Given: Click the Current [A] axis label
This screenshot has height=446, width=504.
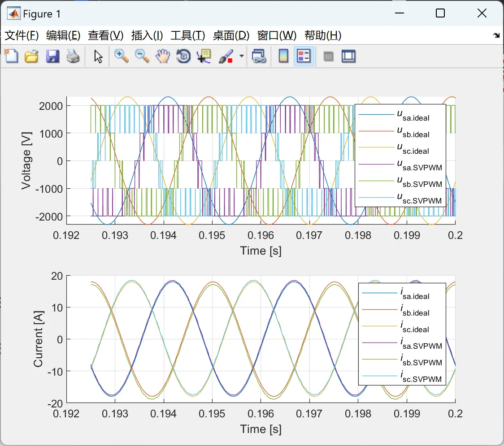Looking at the screenshot, I should coord(38,339).
